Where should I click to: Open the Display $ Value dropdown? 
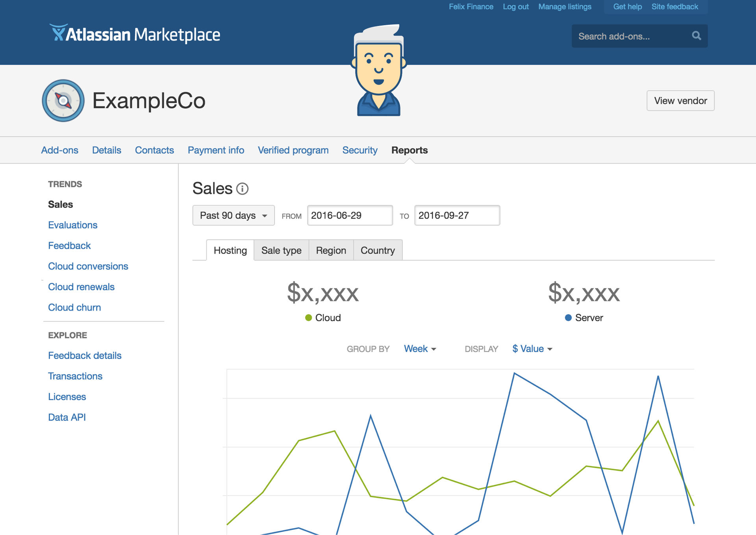(532, 349)
